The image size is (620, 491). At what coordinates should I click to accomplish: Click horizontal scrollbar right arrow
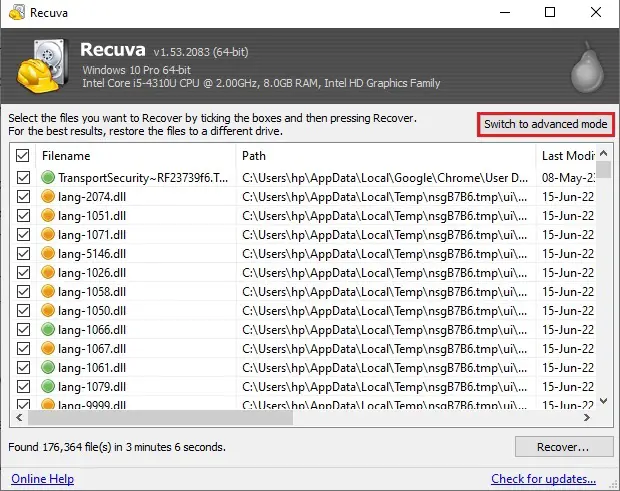587,417
